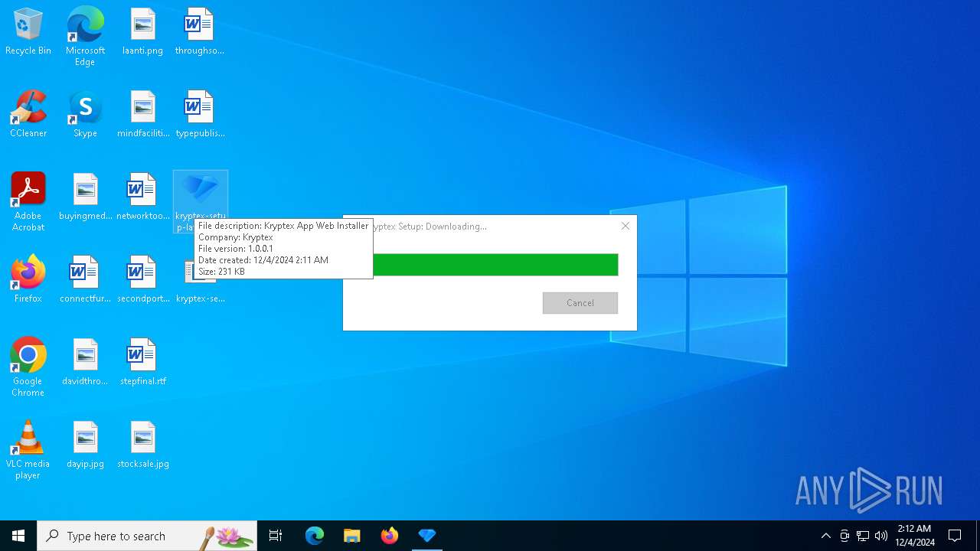Open Task View from taskbar

point(276,536)
